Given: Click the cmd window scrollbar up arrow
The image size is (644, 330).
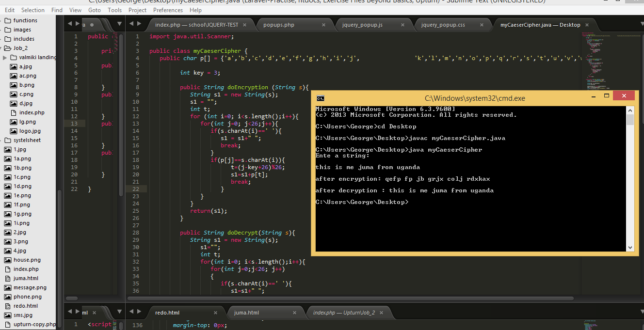Looking at the screenshot, I should point(630,110).
